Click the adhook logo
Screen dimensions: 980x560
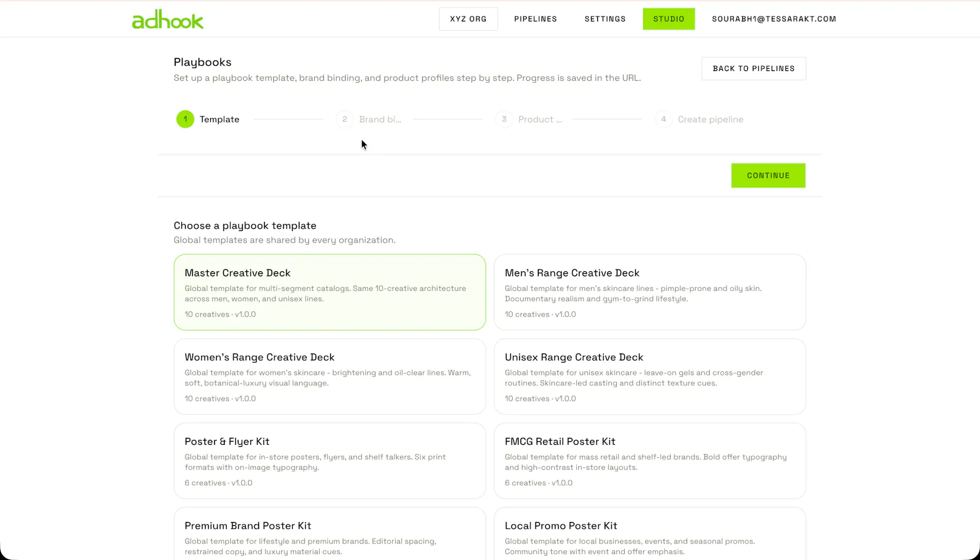point(167,19)
